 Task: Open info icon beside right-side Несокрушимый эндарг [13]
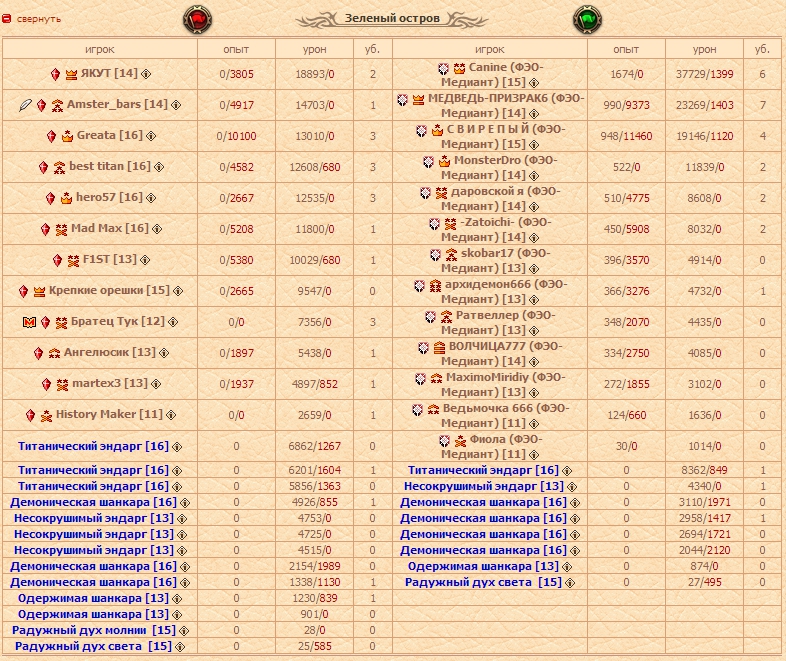[x=572, y=487]
